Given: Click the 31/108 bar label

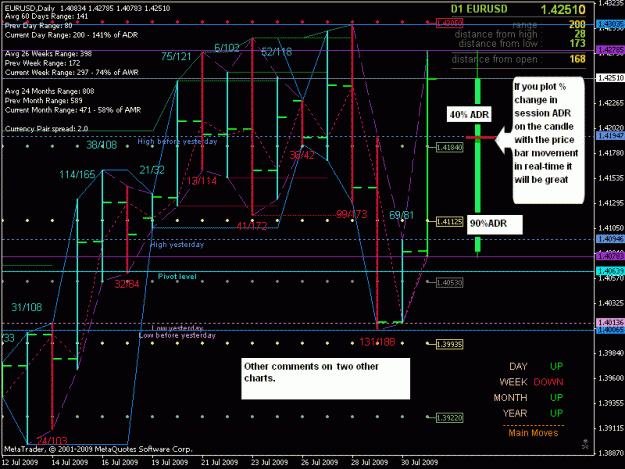Looking at the screenshot, I should (27, 307).
